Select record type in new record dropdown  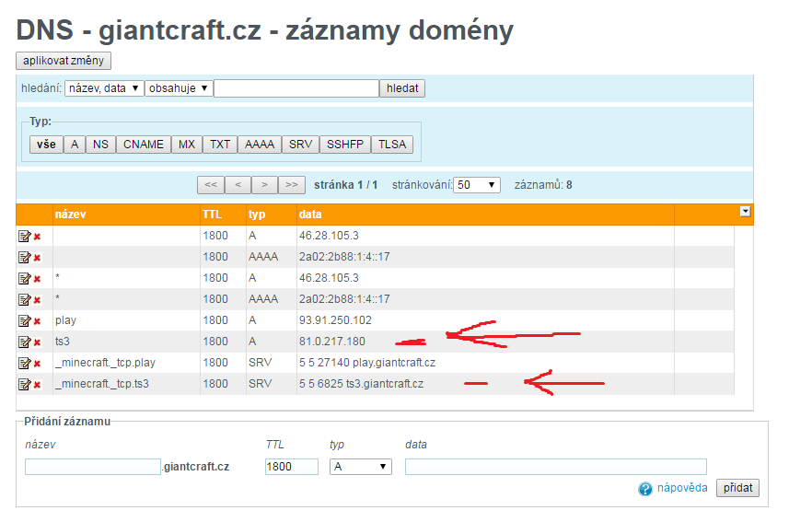pos(360,467)
